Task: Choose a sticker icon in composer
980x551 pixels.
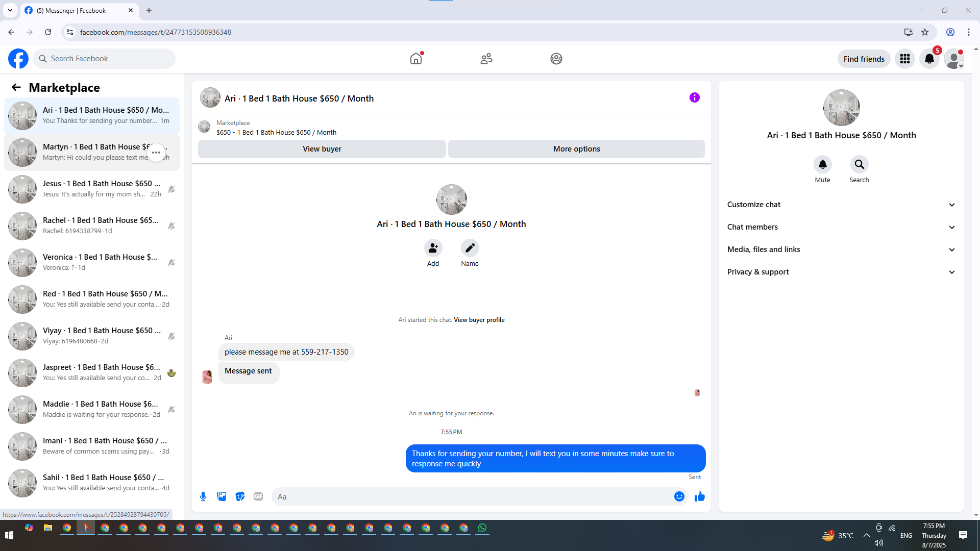Action: pyautogui.click(x=240, y=496)
